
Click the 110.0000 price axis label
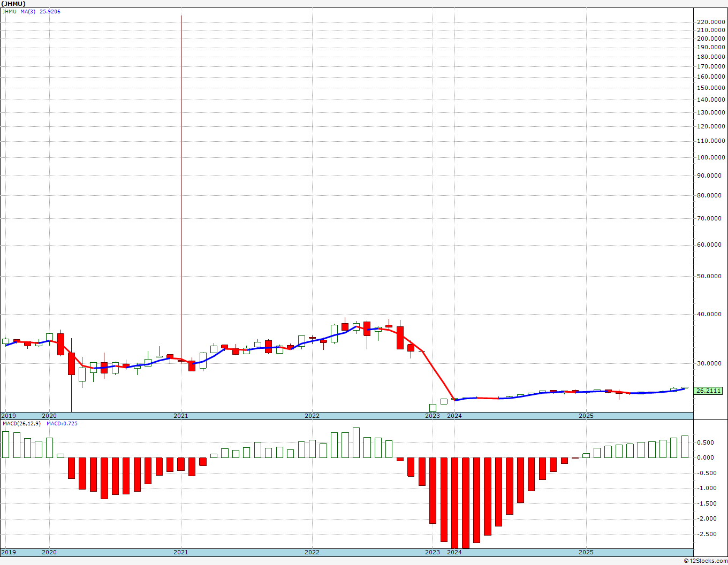click(x=711, y=141)
